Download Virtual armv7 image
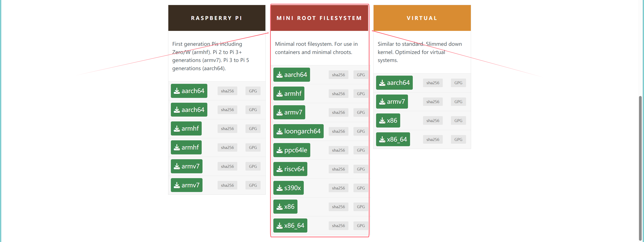This screenshot has height=242, width=644. [392, 101]
